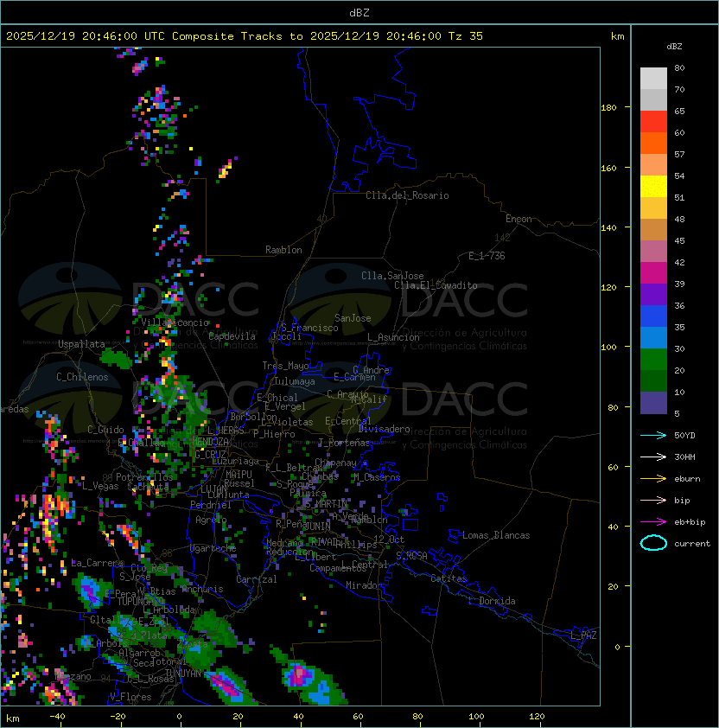Click the '12_Oct' map label

389,540
